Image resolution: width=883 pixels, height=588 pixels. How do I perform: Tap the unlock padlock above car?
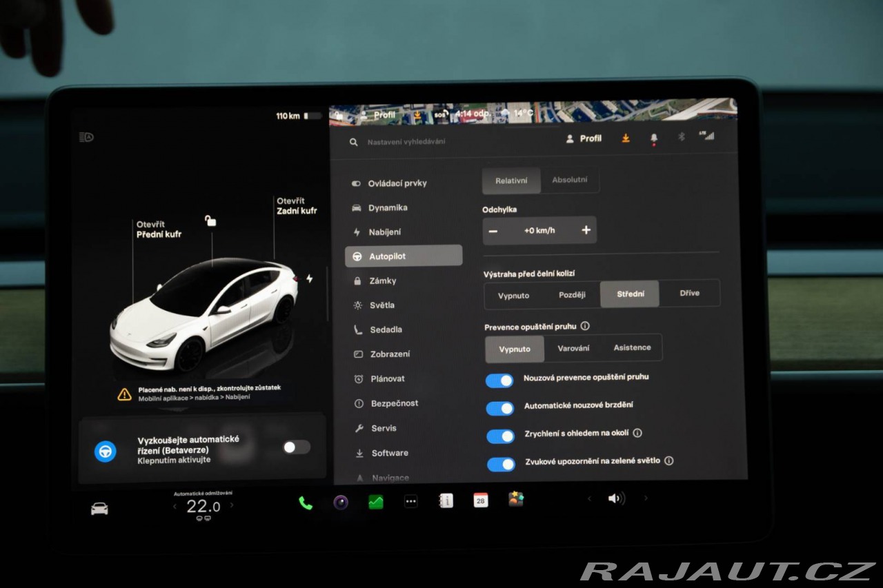(x=210, y=221)
